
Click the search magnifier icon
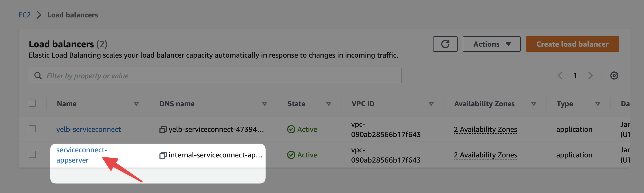click(38, 76)
